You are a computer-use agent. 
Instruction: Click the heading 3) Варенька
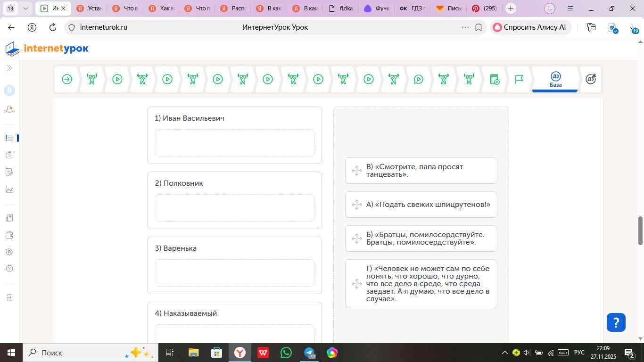175,248
